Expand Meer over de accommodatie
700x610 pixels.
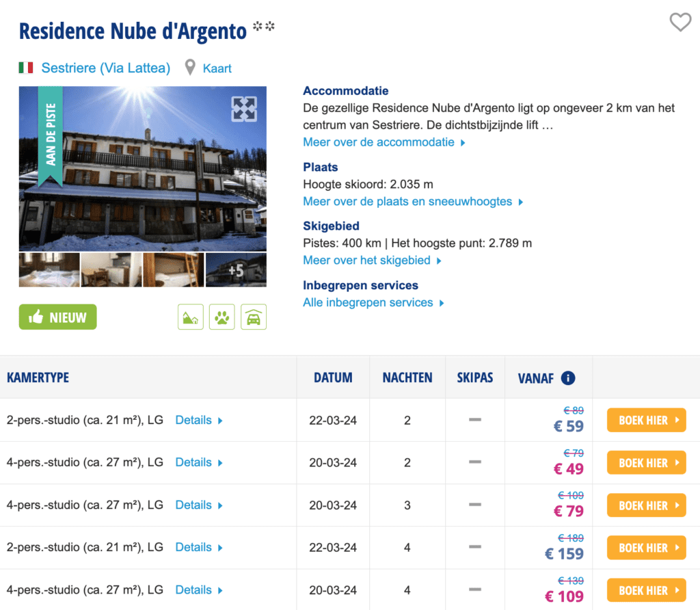pyautogui.click(x=383, y=142)
